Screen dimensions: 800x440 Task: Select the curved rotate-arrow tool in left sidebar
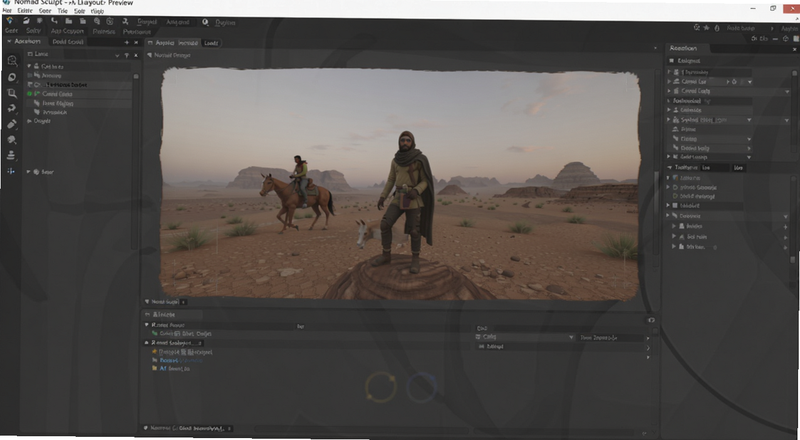click(12, 108)
